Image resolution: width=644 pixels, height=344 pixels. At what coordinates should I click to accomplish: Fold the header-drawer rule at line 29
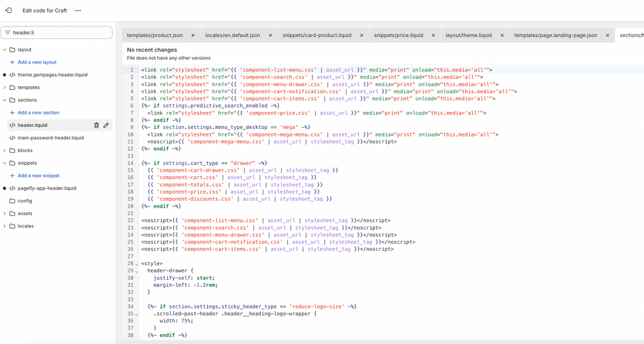(x=136, y=271)
